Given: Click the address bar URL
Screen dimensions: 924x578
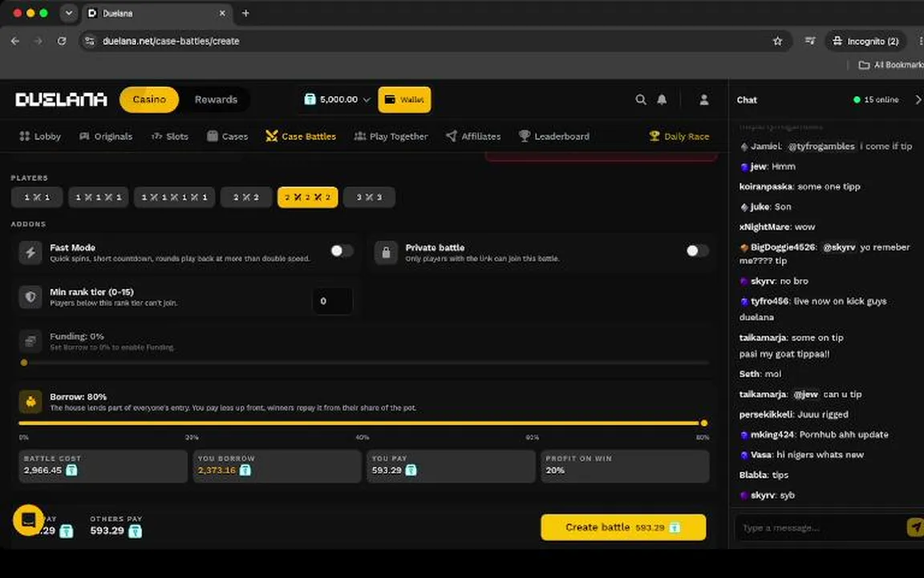Looking at the screenshot, I should click(171, 41).
